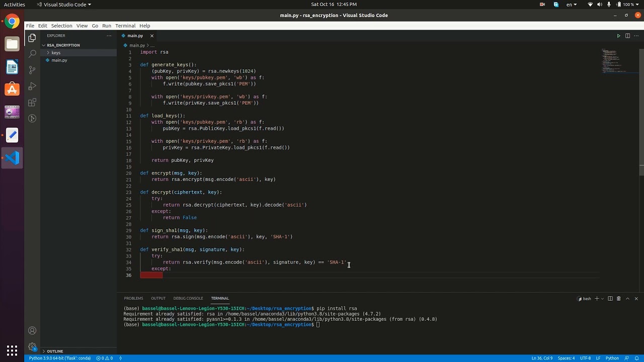Open new terminal launch profile dropdown
Viewport: 644px width, 362px height.
603,299
